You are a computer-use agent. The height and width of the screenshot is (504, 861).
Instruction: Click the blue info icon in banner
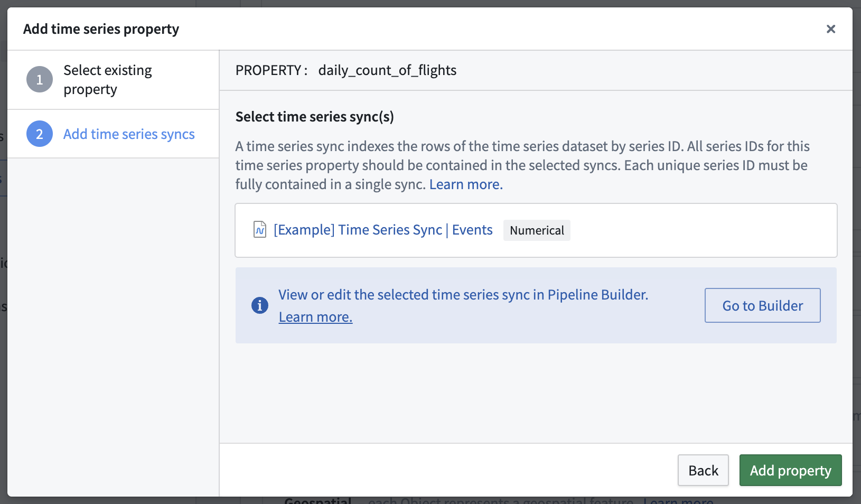pyautogui.click(x=260, y=305)
